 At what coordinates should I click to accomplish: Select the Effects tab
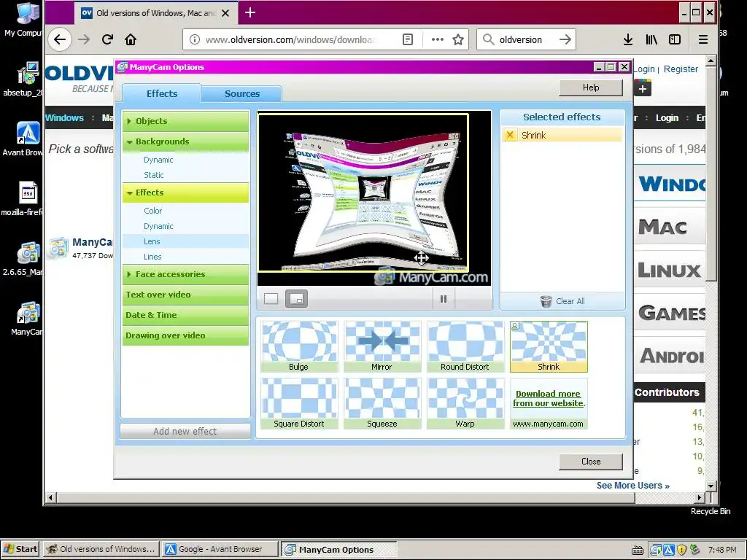pyautogui.click(x=162, y=93)
